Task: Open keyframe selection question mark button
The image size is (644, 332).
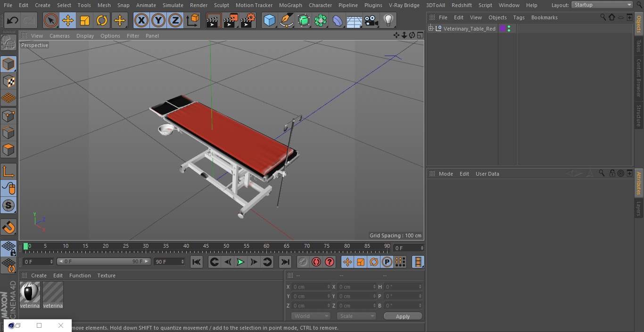Action: 330,262
